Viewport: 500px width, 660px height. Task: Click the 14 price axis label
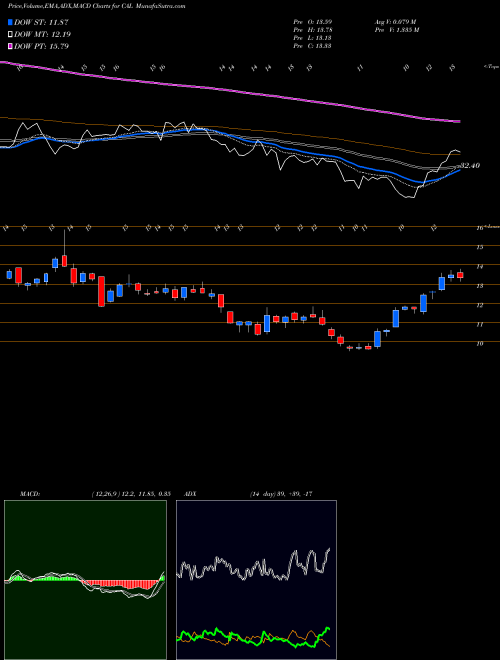point(479,266)
